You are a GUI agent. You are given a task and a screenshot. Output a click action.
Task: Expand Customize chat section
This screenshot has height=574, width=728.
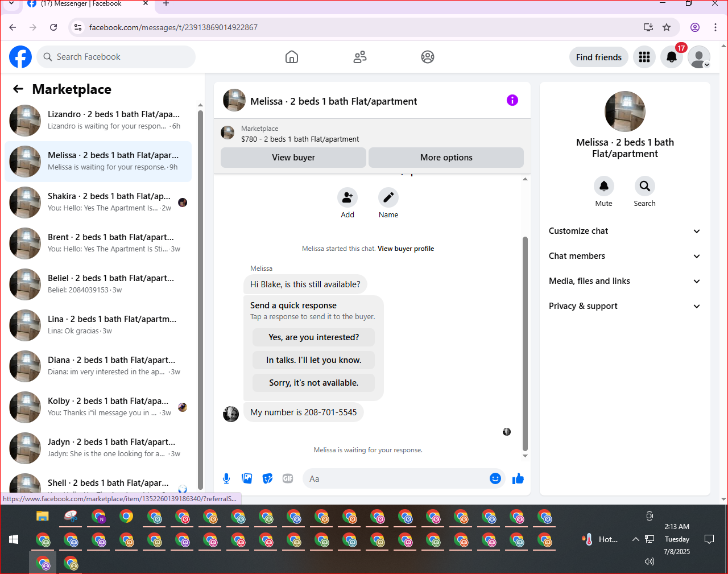point(624,231)
